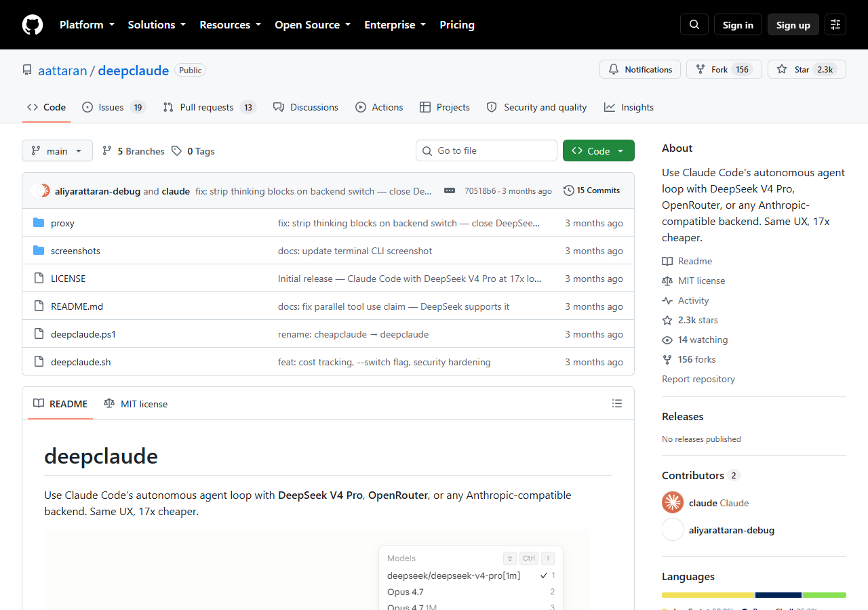
Task: Click the deepclaude.sh file icon
Action: [x=39, y=362]
